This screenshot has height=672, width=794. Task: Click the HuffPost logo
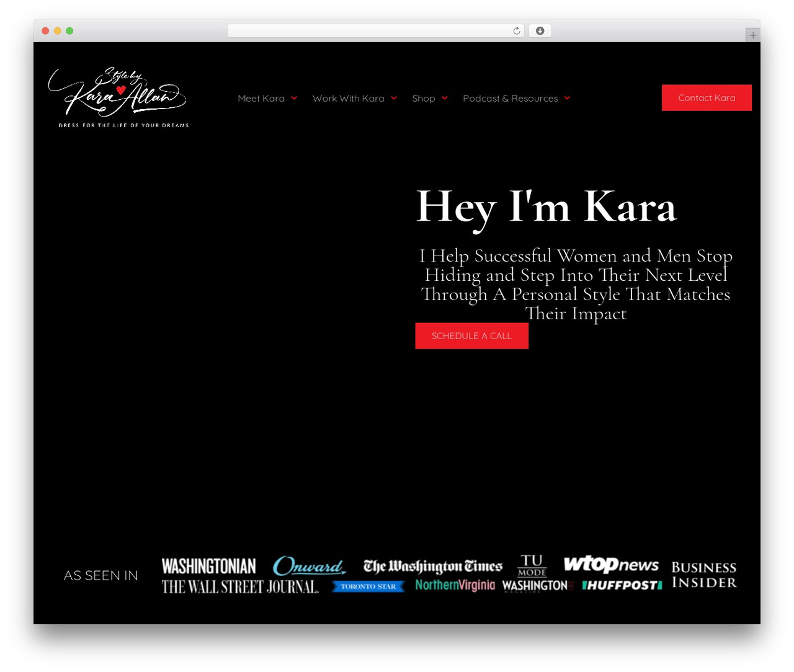622,585
